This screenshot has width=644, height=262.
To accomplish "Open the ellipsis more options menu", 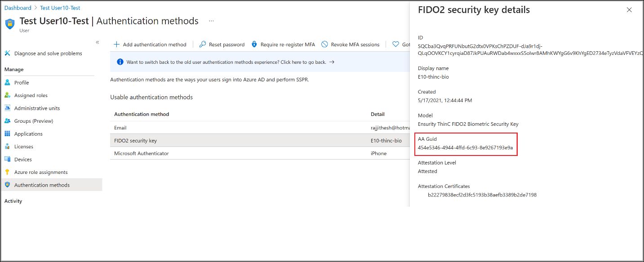I will pyautogui.click(x=211, y=21).
